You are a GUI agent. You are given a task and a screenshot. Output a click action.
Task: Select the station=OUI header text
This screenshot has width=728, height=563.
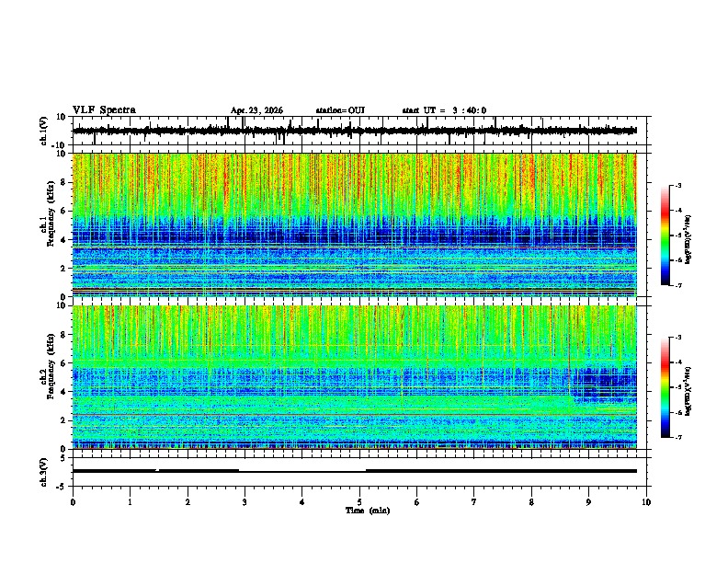(x=340, y=110)
